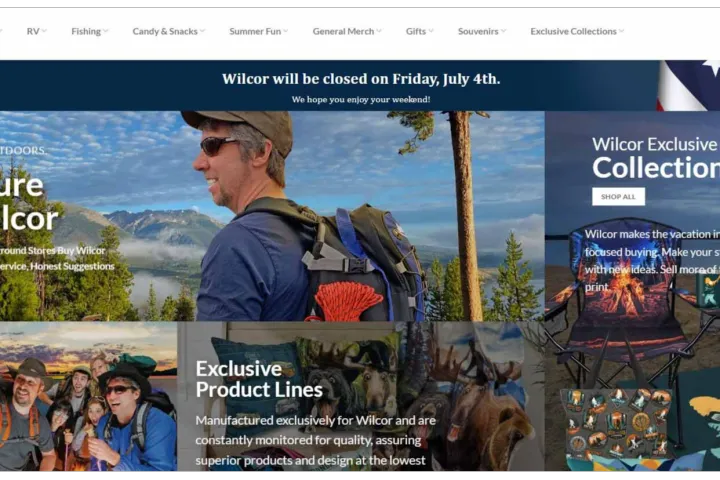Open the Fishing menu
720x480 pixels.
[x=90, y=31]
